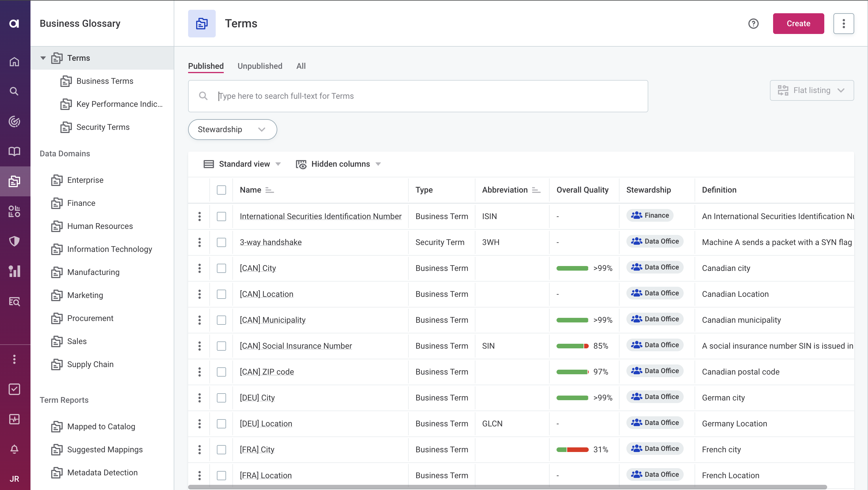
Task: Open the [CAN] Social Insurance Number link
Action: point(295,346)
